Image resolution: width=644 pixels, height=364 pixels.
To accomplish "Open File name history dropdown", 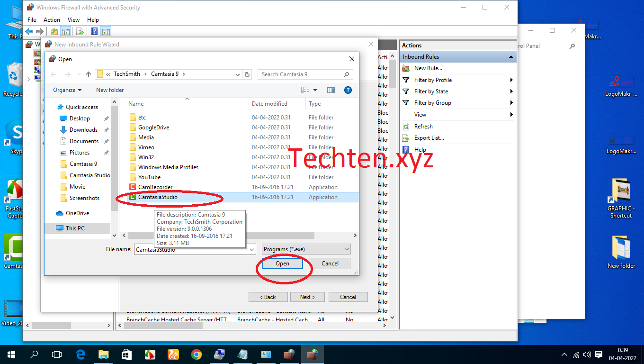I will 251,249.
